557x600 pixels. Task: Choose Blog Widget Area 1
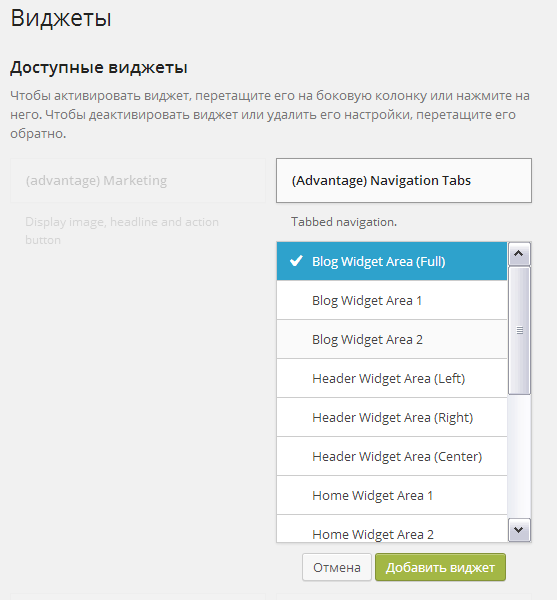392,300
